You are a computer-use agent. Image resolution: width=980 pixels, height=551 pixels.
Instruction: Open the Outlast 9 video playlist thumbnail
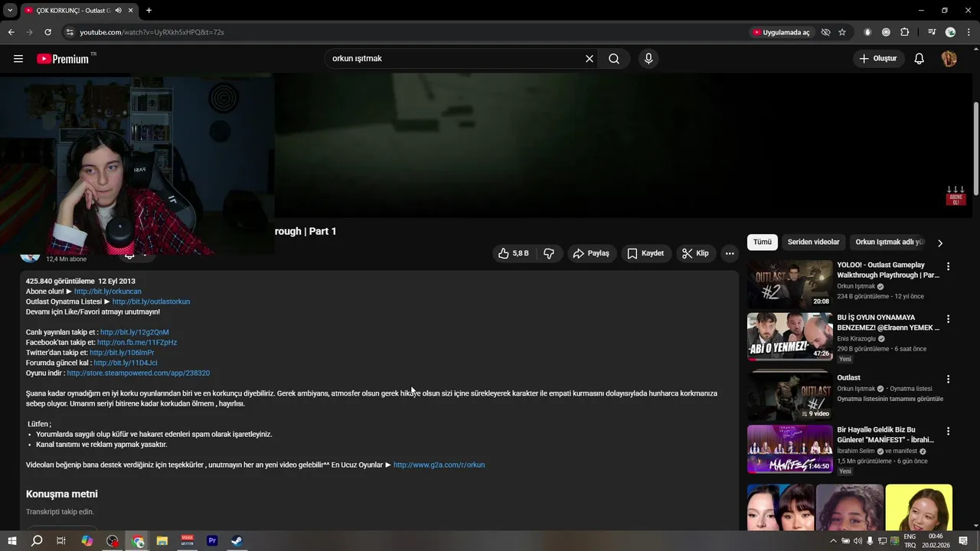coord(789,396)
